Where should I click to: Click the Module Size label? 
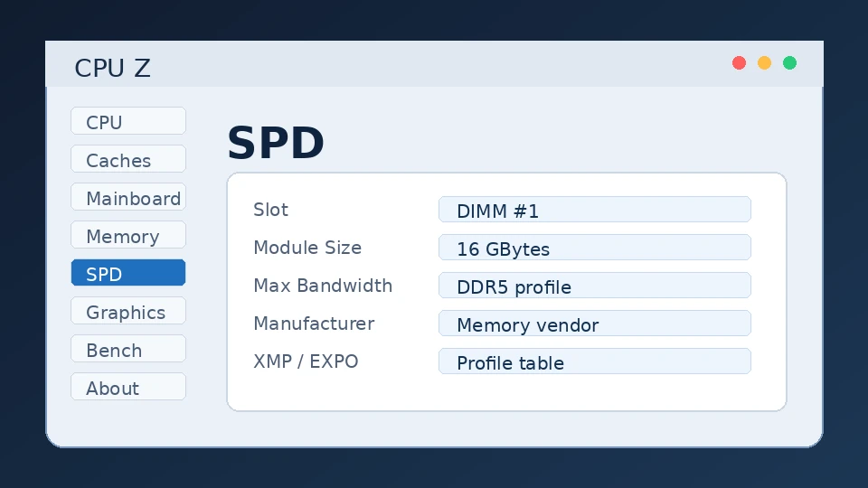coord(307,248)
